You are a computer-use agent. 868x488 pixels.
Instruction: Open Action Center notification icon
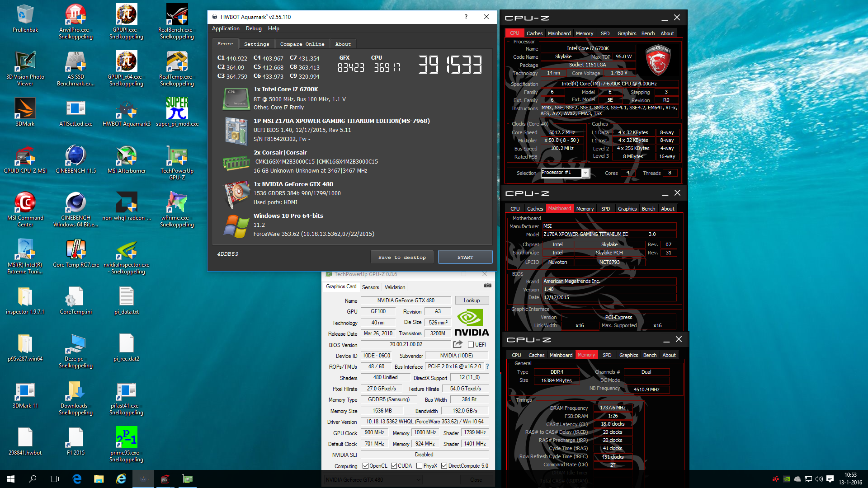[830, 479]
